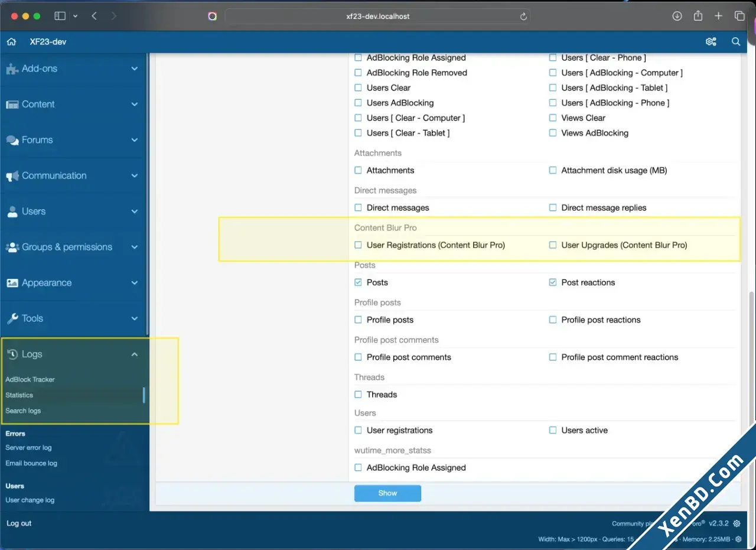Click the Safari share icon
Screen dimensions: 756x550
point(698,16)
